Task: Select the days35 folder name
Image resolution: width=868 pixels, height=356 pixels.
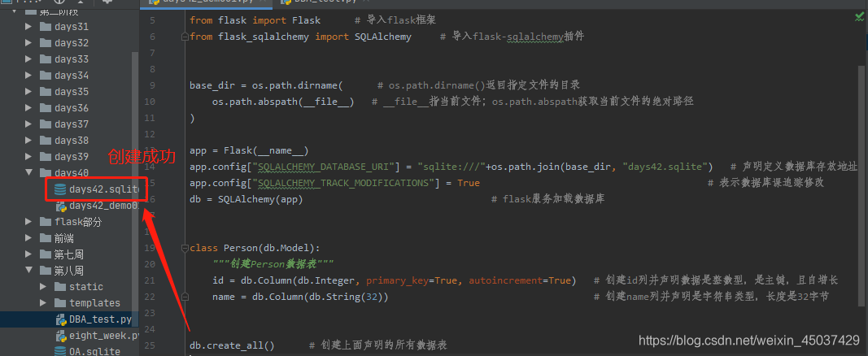Action: (x=72, y=91)
